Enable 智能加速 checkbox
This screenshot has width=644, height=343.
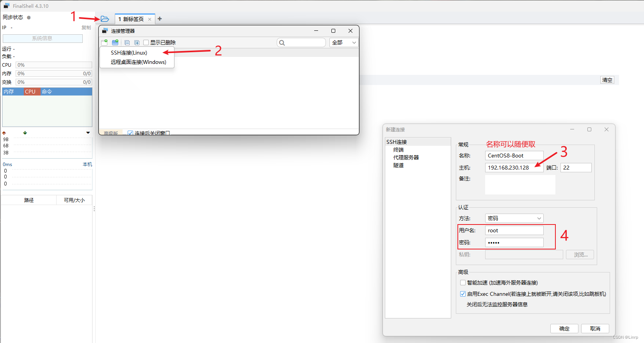pos(463,283)
